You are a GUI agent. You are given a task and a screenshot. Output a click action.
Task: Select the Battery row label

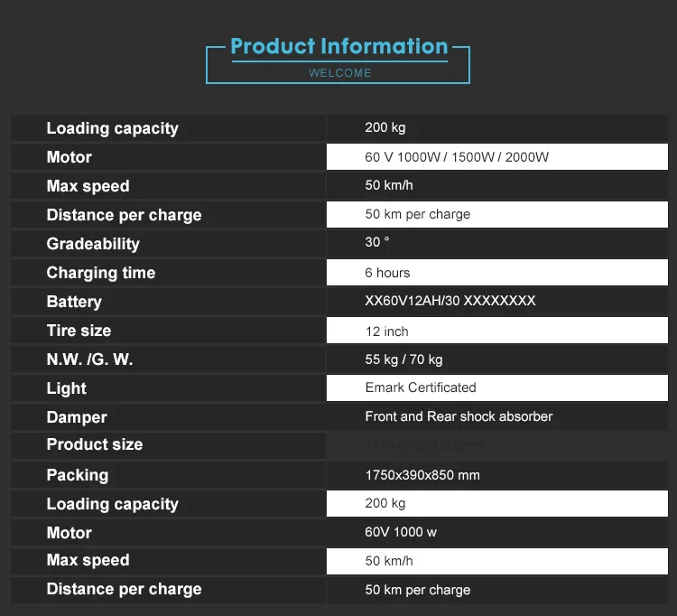tap(74, 302)
